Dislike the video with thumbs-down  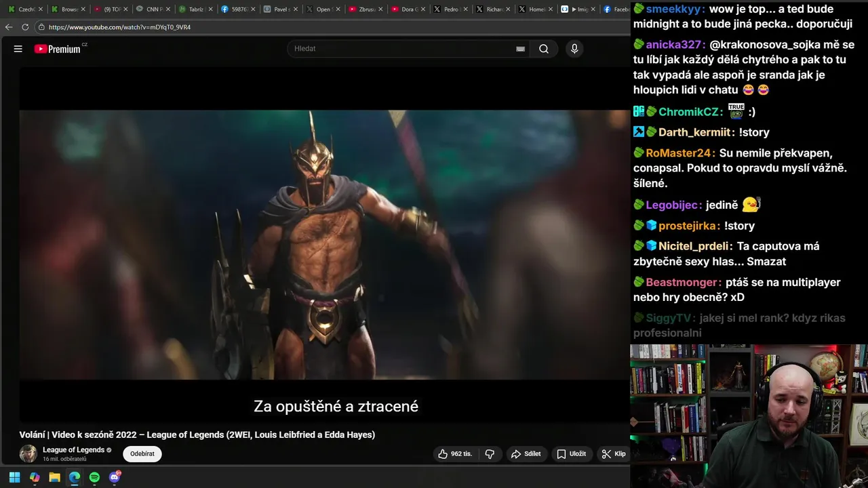click(x=490, y=454)
